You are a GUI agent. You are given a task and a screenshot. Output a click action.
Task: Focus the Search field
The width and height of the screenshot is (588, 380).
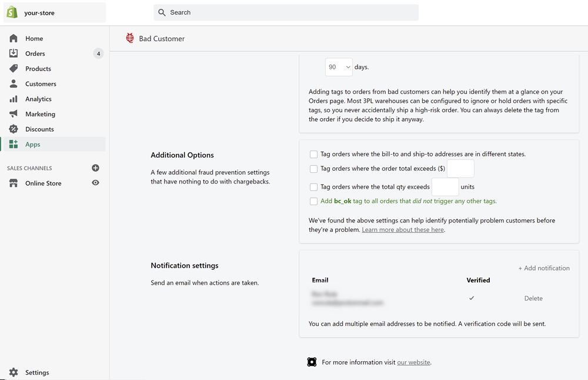click(x=286, y=12)
